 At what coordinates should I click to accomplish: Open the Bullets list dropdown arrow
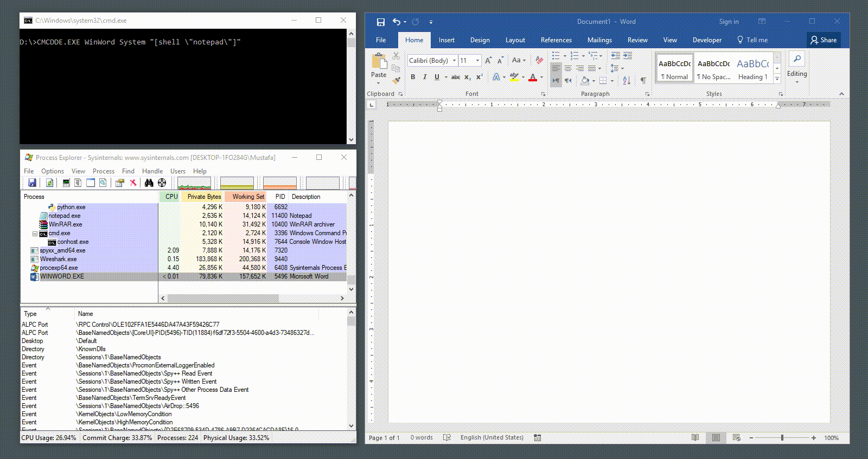(565, 55)
